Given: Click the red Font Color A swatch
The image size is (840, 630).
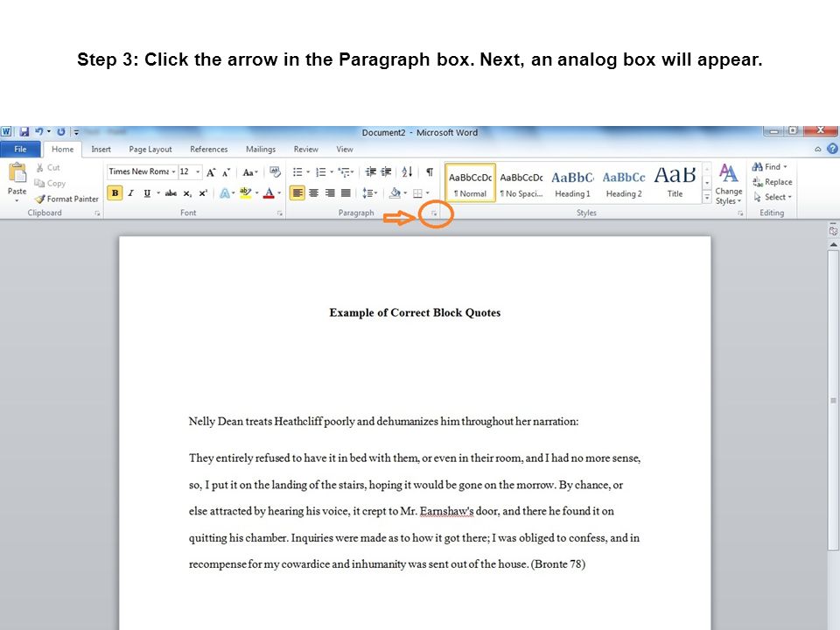Looking at the screenshot, I should 269,192.
